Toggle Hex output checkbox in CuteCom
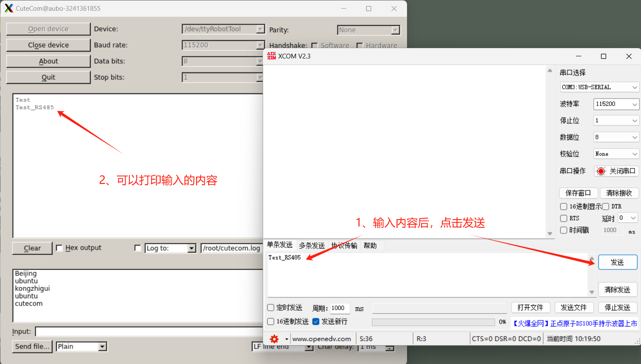 tap(59, 248)
